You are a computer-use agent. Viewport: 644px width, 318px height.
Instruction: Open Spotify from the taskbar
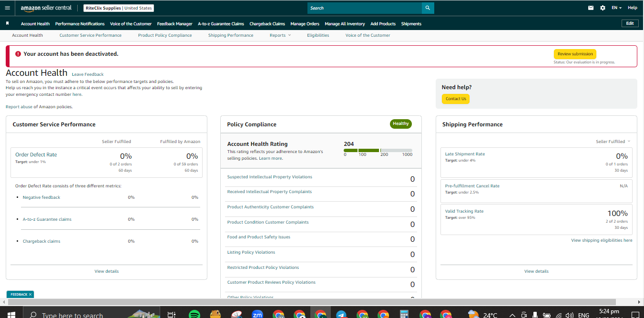pos(194,315)
